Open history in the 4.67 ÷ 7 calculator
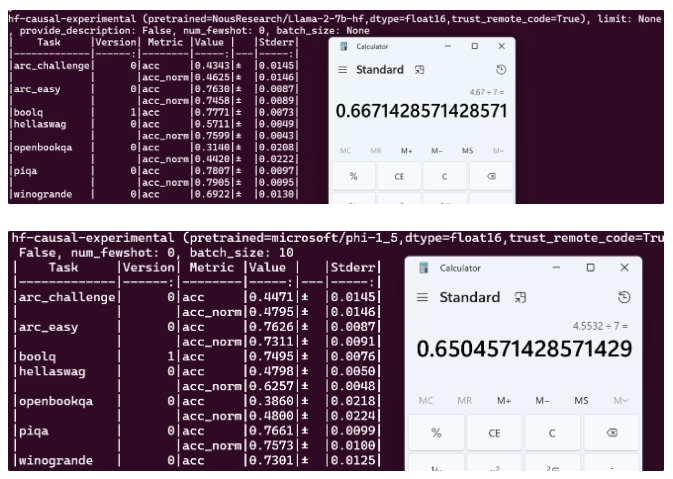Image resolution: width=673 pixels, height=479 pixels. (x=501, y=70)
